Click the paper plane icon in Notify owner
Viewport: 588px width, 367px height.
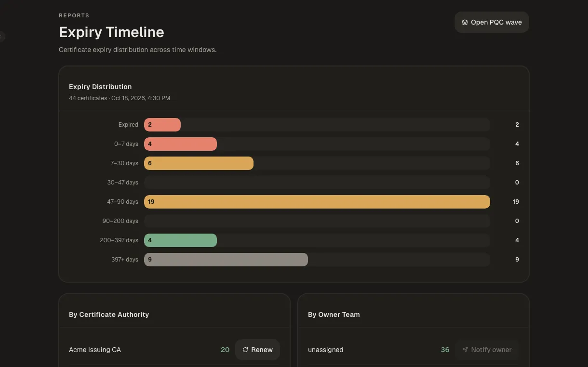(465, 350)
